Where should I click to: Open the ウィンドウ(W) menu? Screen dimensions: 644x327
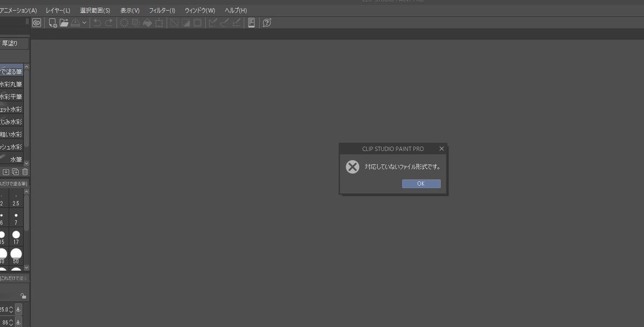click(200, 10)
